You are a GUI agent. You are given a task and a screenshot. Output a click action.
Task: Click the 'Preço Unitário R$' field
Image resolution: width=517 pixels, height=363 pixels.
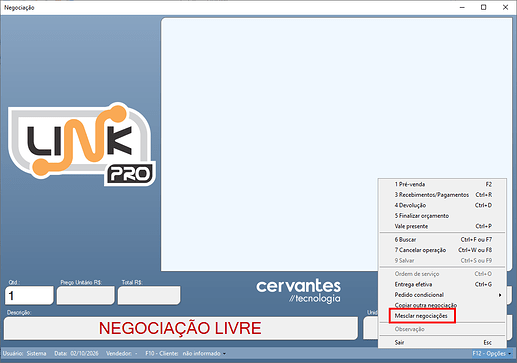point(86,295)
